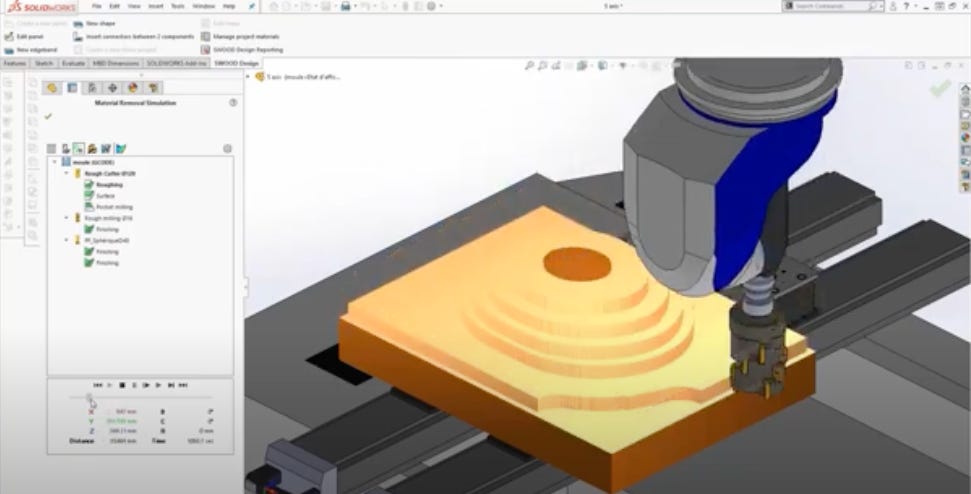Click the fourth simulation toolbar icon
The height and width of the screenshot is (494, 971).
pyautogui.click(x=92, y=149)
